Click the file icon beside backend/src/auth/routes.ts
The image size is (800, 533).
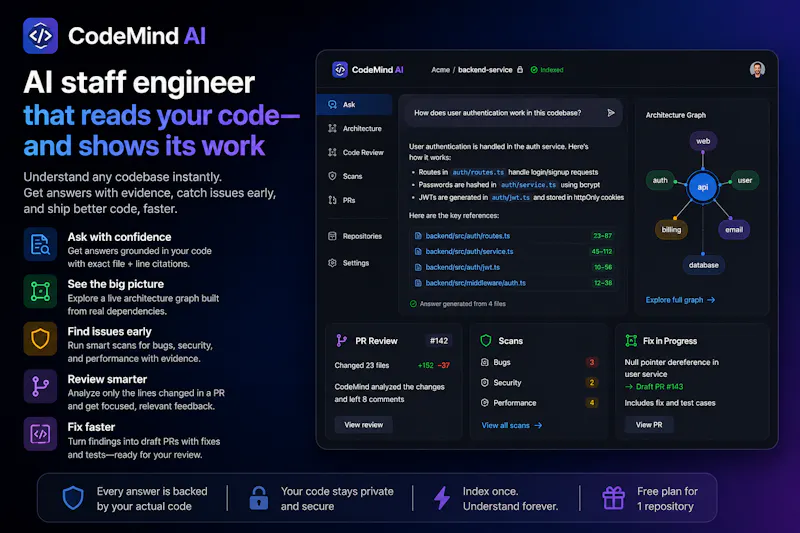coord(418,236)
